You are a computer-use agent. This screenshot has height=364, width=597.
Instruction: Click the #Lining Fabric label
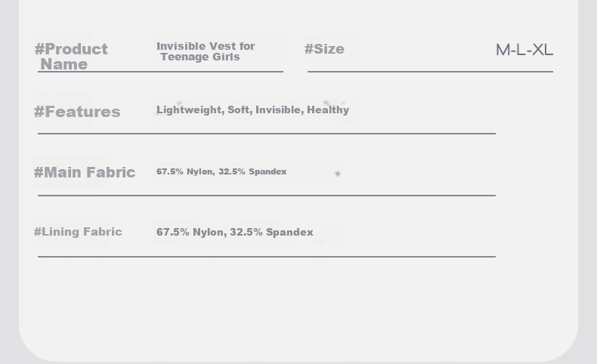[x=78, y=232]
